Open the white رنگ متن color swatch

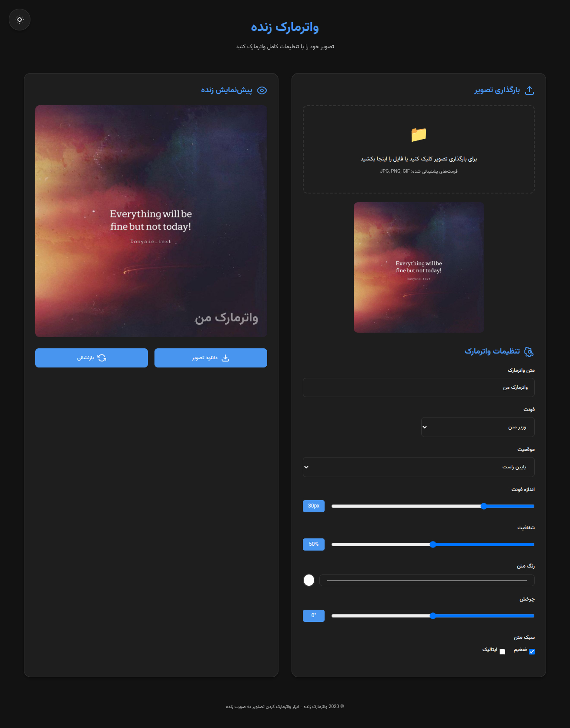309,580
